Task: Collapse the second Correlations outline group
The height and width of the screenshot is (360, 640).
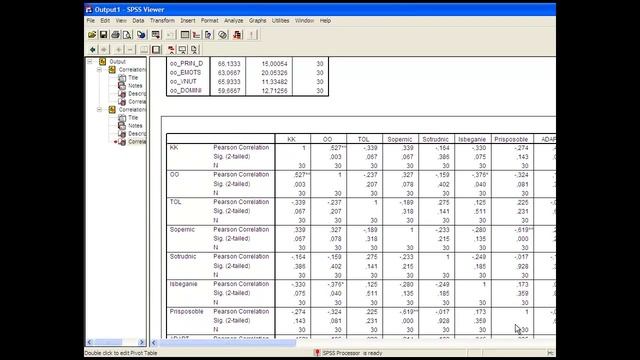Action: [100, 110]
